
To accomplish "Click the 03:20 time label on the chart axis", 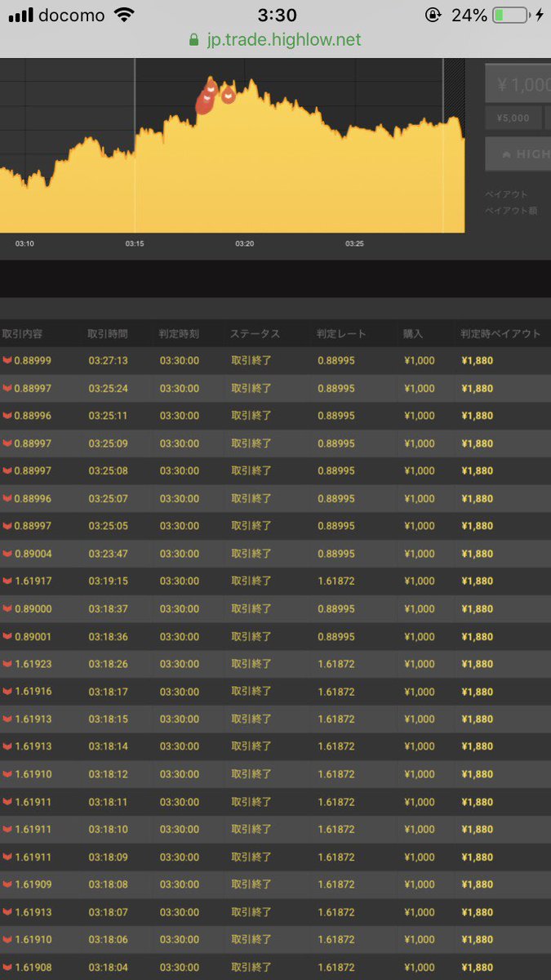I will coord(245,243).
